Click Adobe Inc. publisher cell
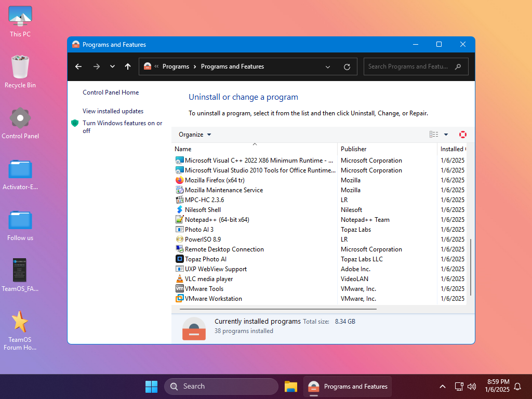Viewport: 532px width, 399px height. 355,269
